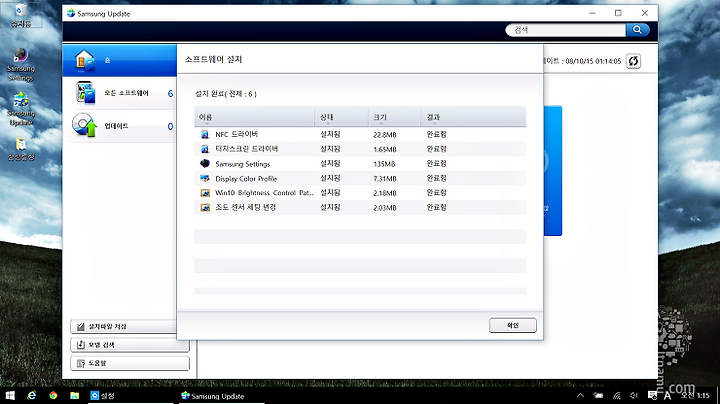This screenshot has height=404, width=720.
Task: Click the 확인 button in the dialog
Action: (512, 325)
